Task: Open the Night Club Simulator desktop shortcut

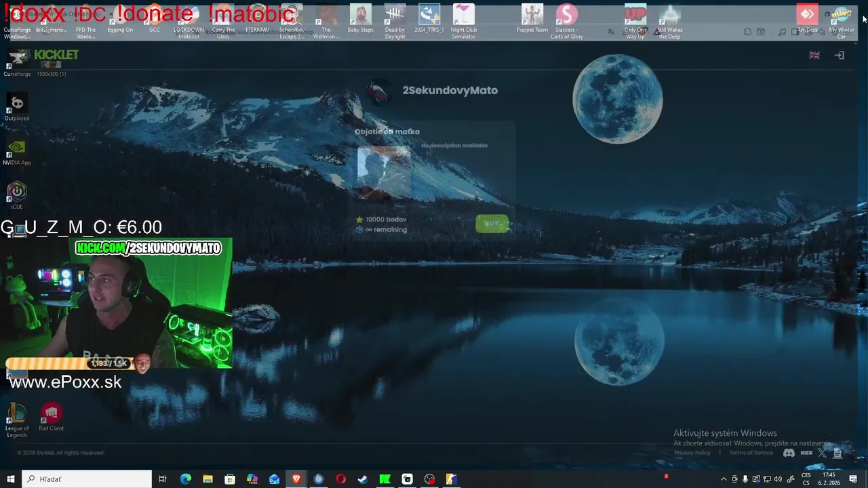Action: coord(464,22)
